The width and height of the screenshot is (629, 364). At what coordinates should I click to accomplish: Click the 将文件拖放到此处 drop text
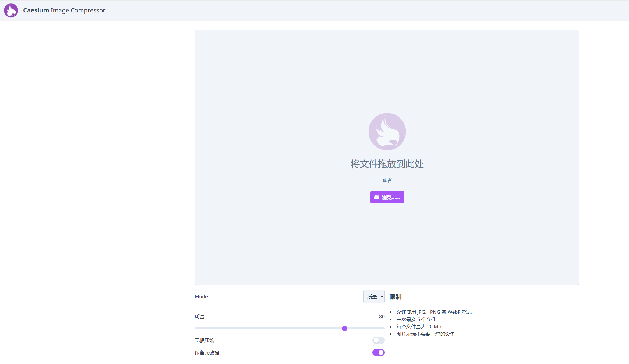tap(387, 164)
